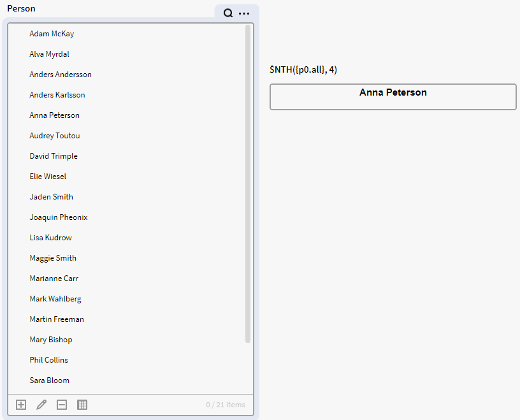Image resolution: width=520 pixels, height=420 pixels.
Task: Click the search magnifier icon
Action: click(228, 13)
